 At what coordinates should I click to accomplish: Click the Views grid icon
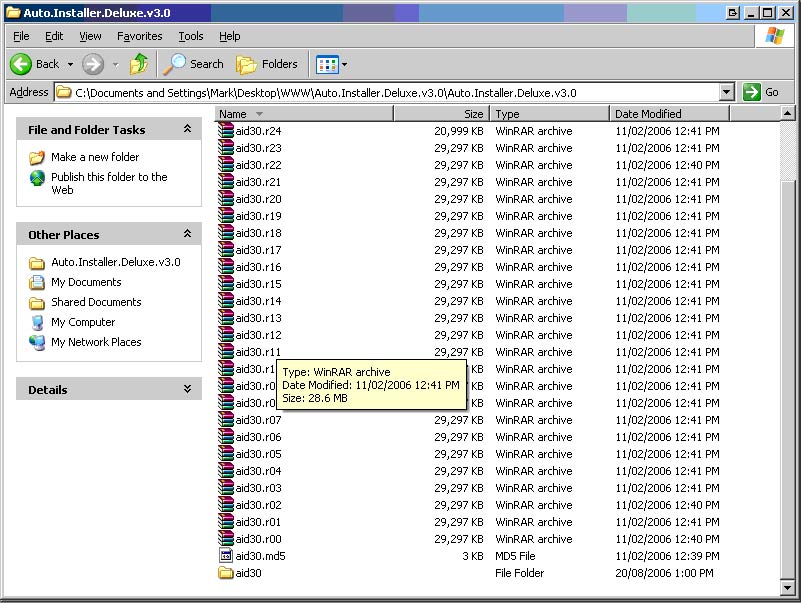click(x=327, y=65)
